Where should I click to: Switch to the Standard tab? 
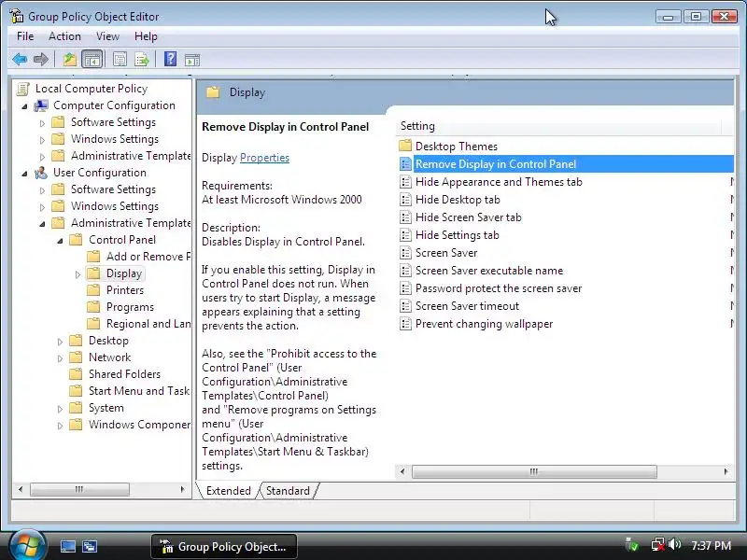coord(288,491)
